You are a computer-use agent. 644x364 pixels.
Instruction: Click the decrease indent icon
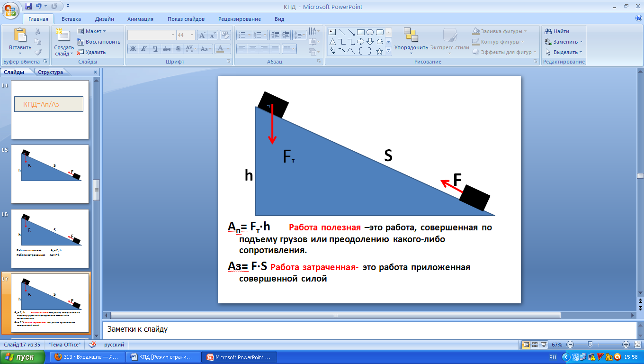pyautogui.click(x=274, y=35)
